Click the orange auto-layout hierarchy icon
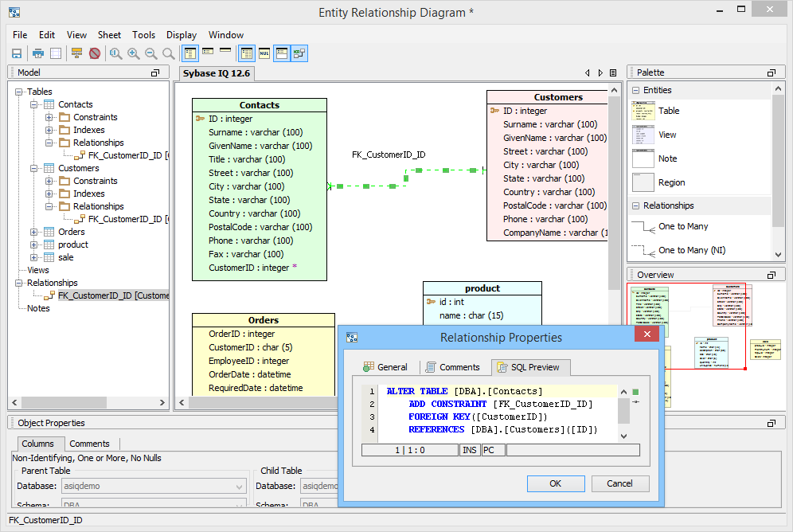 click(76, 53)
